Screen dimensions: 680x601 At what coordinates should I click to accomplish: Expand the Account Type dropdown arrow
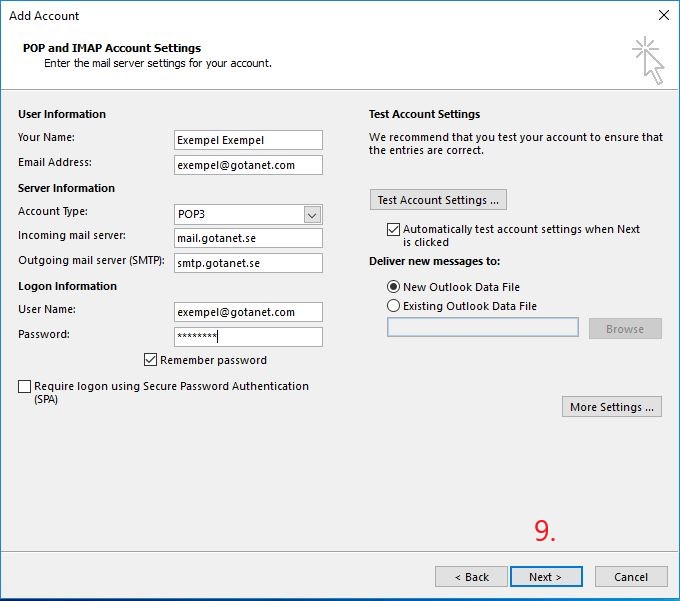(312, 215)
